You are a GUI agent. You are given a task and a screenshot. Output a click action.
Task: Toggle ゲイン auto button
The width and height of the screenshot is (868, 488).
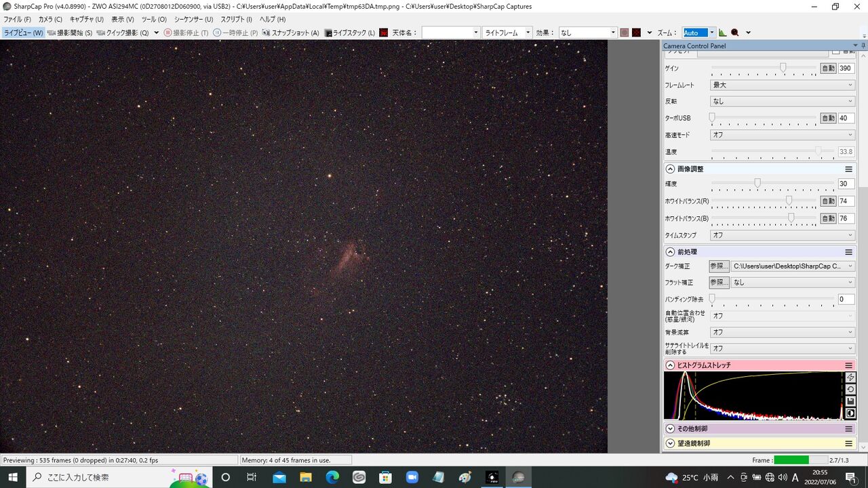[x=828, y=68]
